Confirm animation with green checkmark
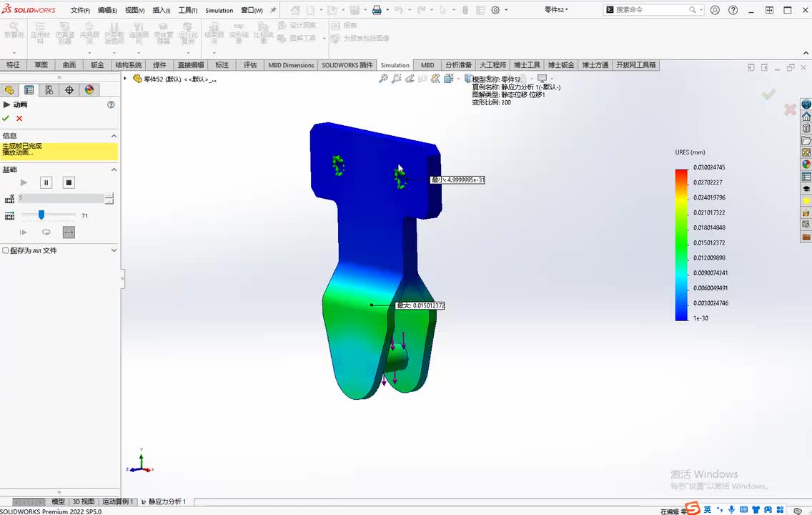The height and width of the screenshot is (515, 812). pyautogui.click(x=6, y=119)
